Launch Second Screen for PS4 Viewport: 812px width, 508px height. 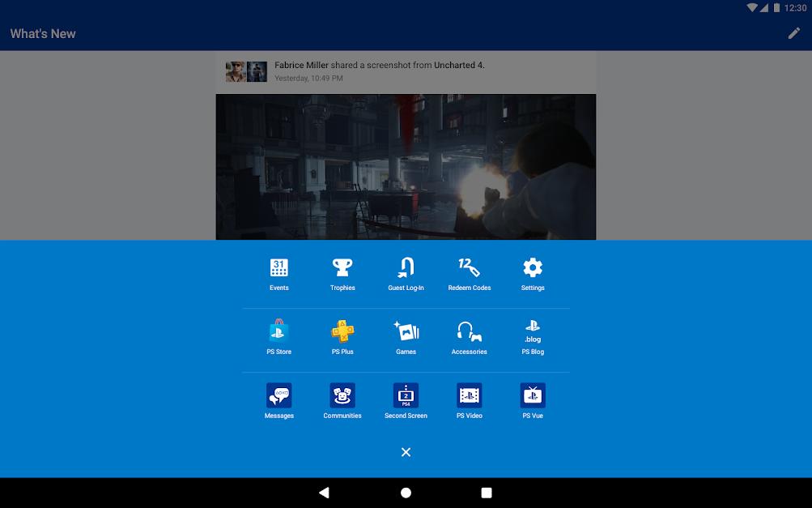406,398
